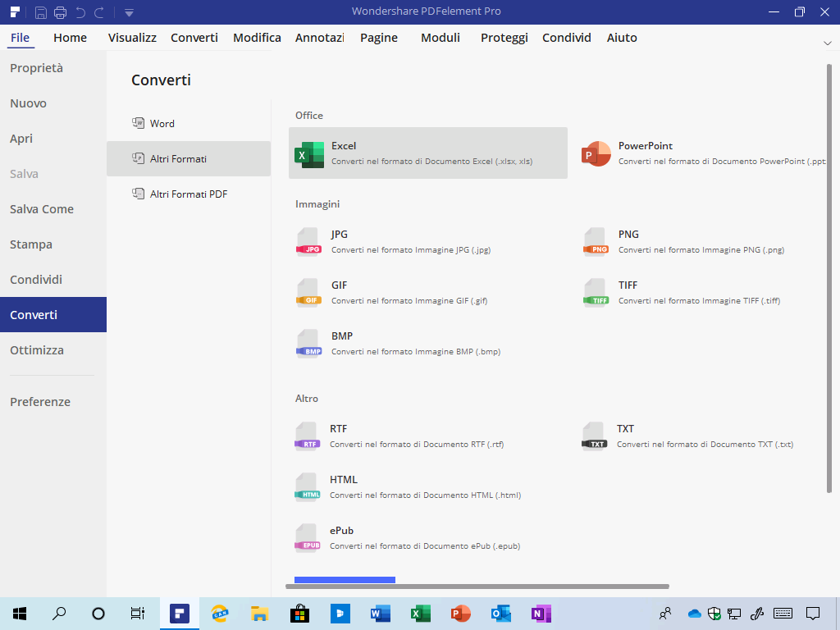Launch File Explorer from the taskbar
Viewport: 840px width, 630px height.
pos(260,614)
